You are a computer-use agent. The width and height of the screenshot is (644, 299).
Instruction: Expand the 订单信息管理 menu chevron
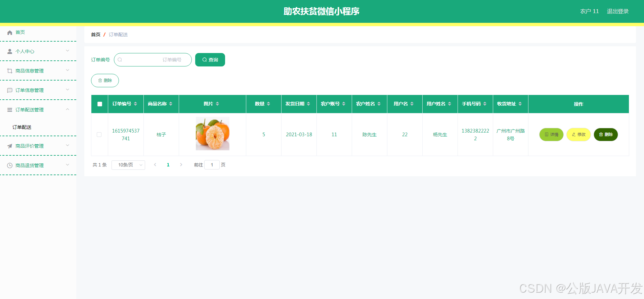(68, 90)
